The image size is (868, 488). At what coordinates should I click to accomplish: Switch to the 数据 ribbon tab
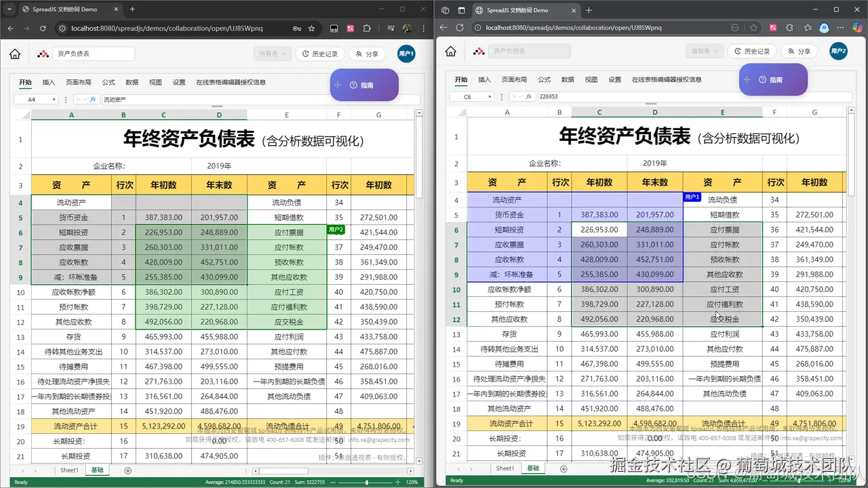point(132,82)
